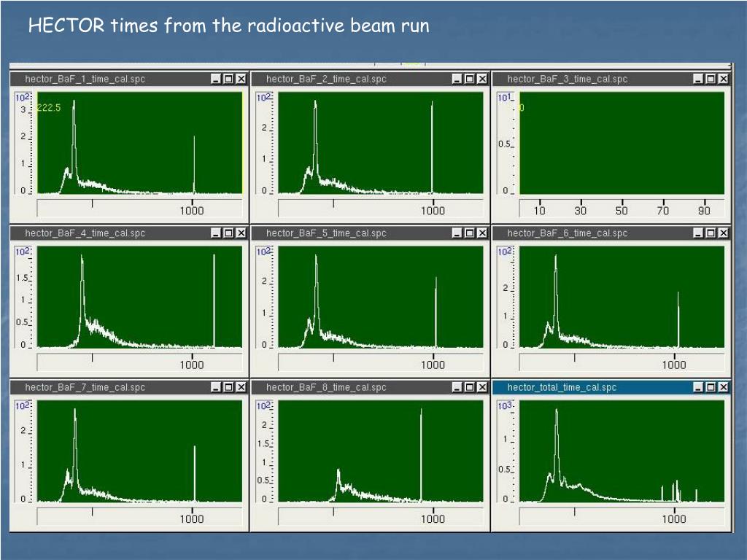Click inside the BaF_6 spectrum plot
747x560 pixels.
(x=622, y=297)
